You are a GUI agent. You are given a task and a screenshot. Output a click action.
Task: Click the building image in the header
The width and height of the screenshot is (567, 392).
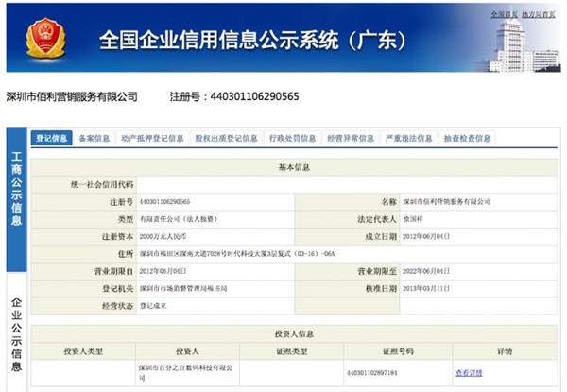coord(520,45)
